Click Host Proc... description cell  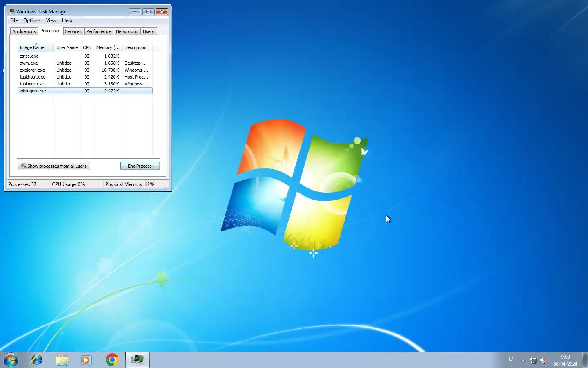[x=136, y=77]
